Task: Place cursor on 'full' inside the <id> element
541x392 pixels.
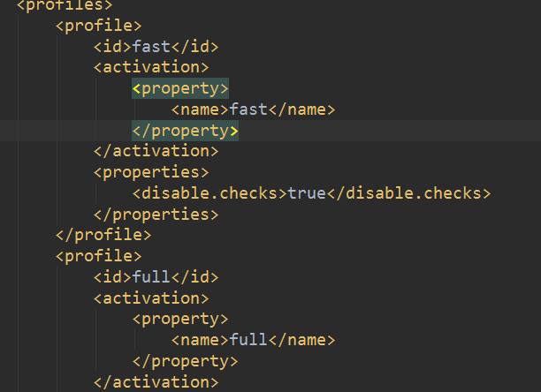Action: coord(151,277)
